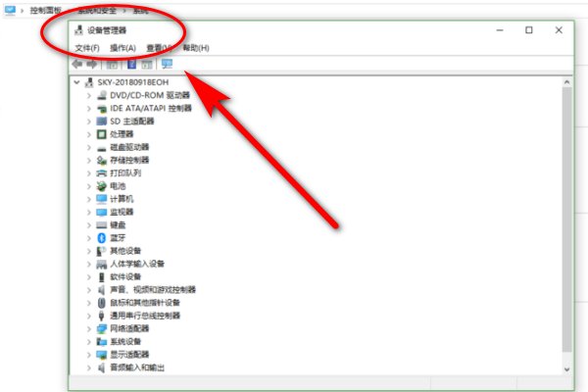The image size is (588, 392).
Task: Click the IDE ATA/ATAPI controller icon
Action: coord(102,109)
